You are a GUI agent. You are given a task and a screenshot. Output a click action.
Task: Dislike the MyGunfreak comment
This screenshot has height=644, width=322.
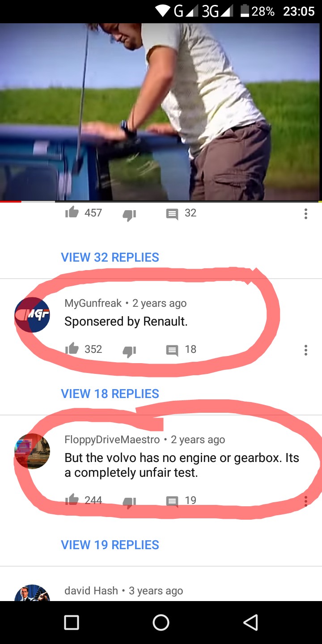129,351
